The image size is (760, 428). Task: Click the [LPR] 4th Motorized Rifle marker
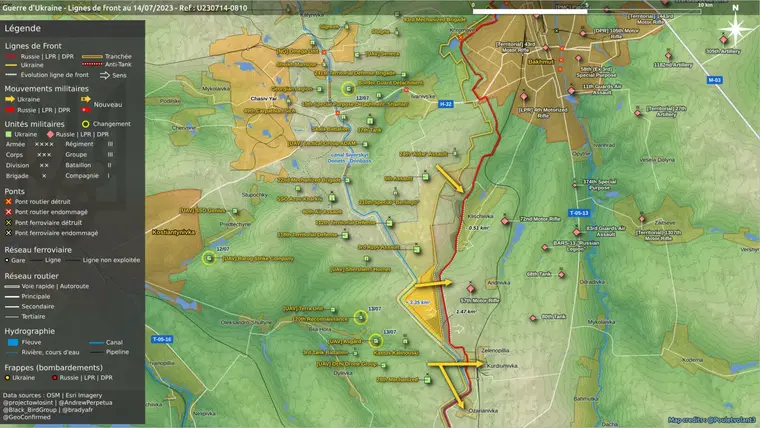pyautogui.click(x=524, y=96)
